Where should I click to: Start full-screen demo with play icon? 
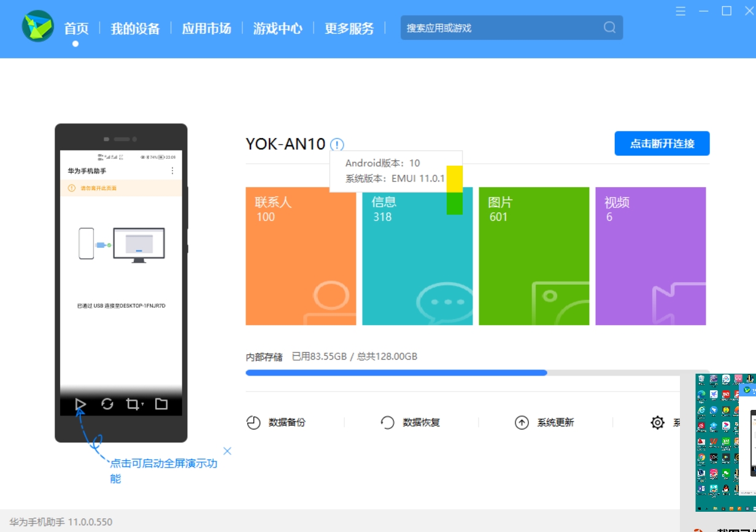pyautogui.click(x=80, y=404)
